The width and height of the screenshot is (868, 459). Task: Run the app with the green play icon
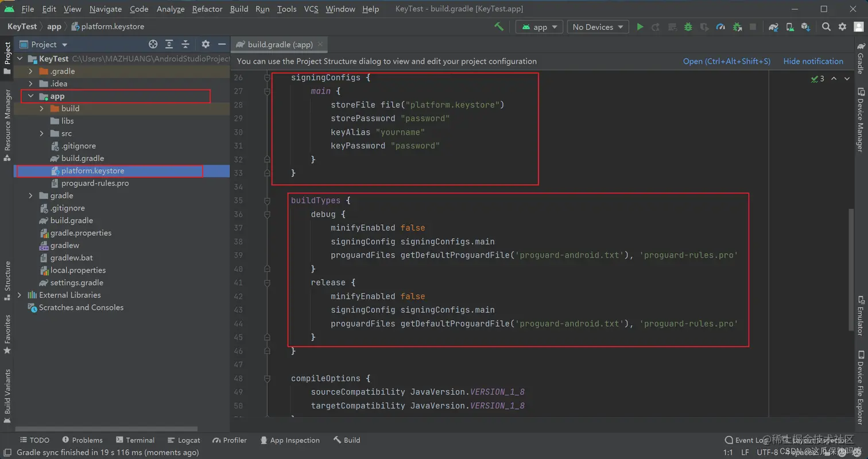[640, 26]
